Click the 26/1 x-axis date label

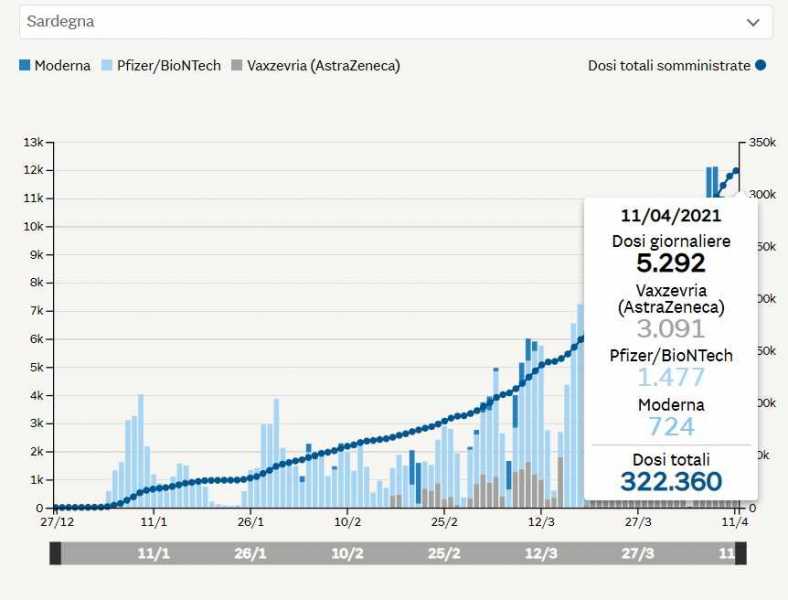250,522
